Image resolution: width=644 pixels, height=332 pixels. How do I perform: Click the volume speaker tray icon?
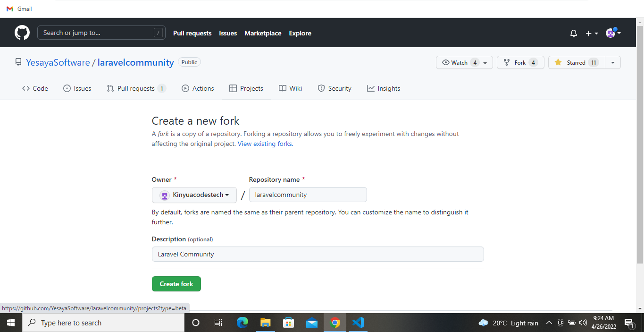(x=583, y=323)
